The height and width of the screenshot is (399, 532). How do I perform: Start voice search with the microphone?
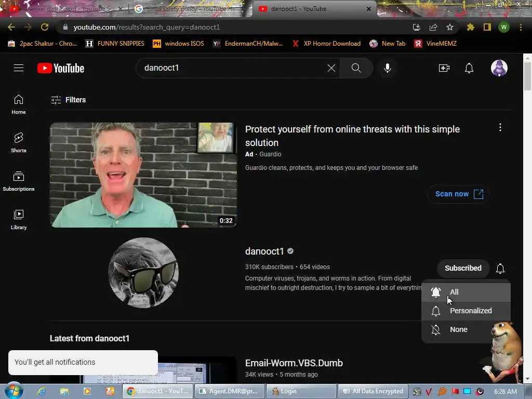[387, 68]
